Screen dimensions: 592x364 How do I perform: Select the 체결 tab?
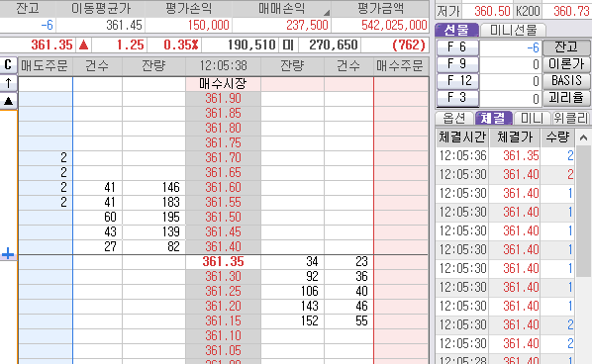click(493, 118)
